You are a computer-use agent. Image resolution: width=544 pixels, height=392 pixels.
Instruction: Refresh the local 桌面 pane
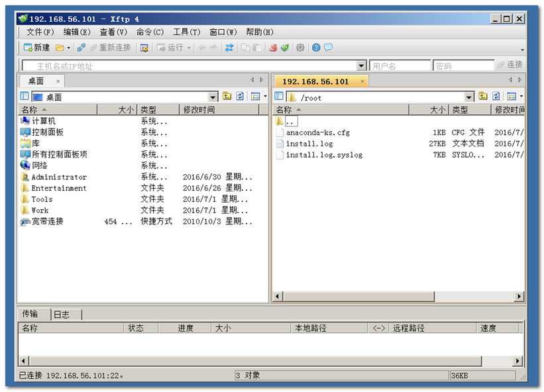click(240, 96)
